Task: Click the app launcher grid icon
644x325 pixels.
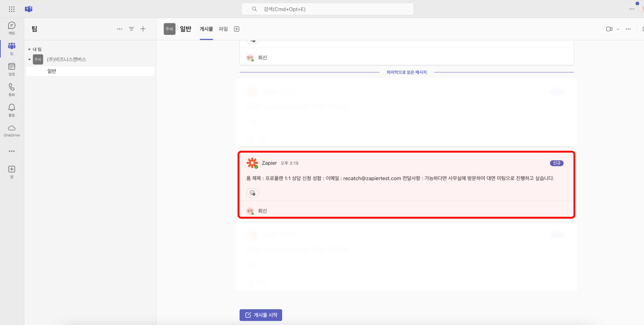Action: [12, 9]
